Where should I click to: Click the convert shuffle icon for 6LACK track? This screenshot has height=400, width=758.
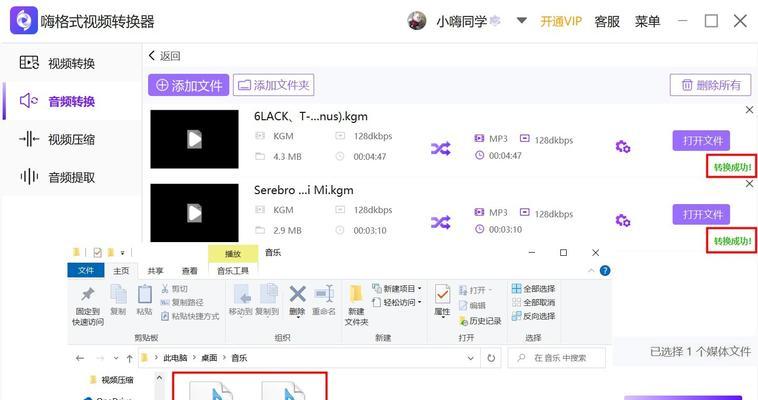[x=440, y=148]
